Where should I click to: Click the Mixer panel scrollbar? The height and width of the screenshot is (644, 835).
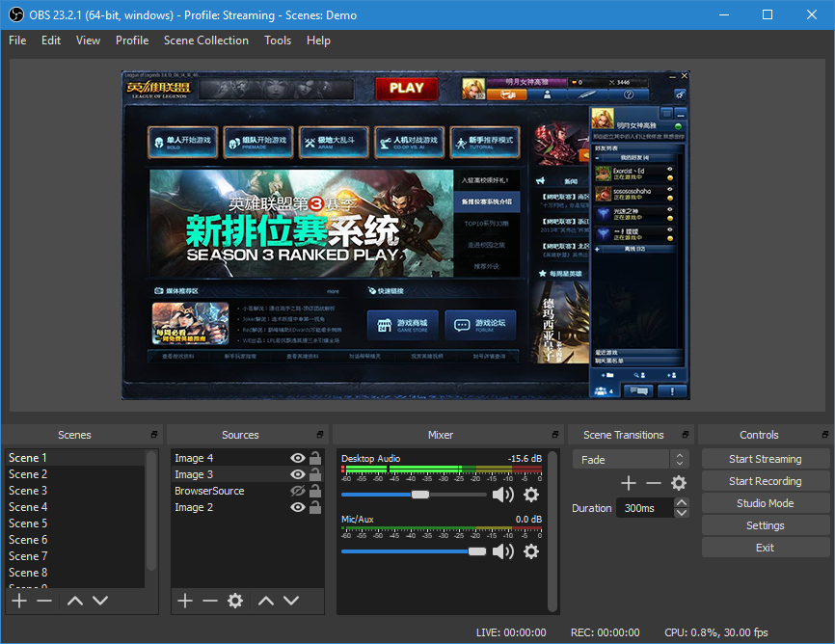point(552,531)
